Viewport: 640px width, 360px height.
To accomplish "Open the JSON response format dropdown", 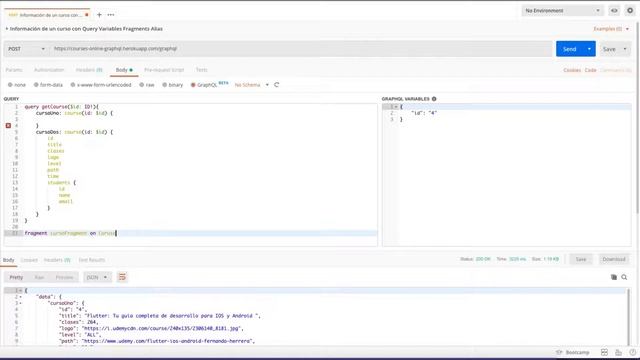I will pyautogui.click(x=97, y=277).
